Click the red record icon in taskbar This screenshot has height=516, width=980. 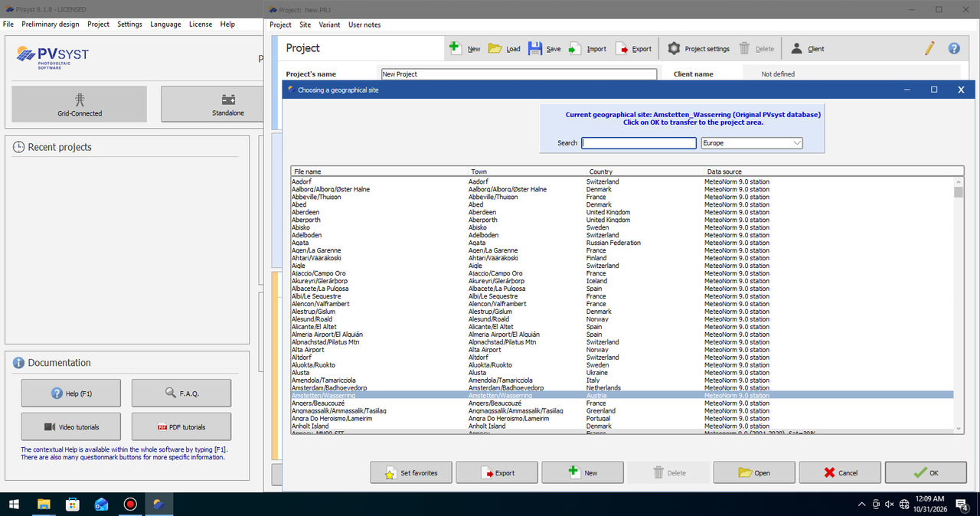131,504
